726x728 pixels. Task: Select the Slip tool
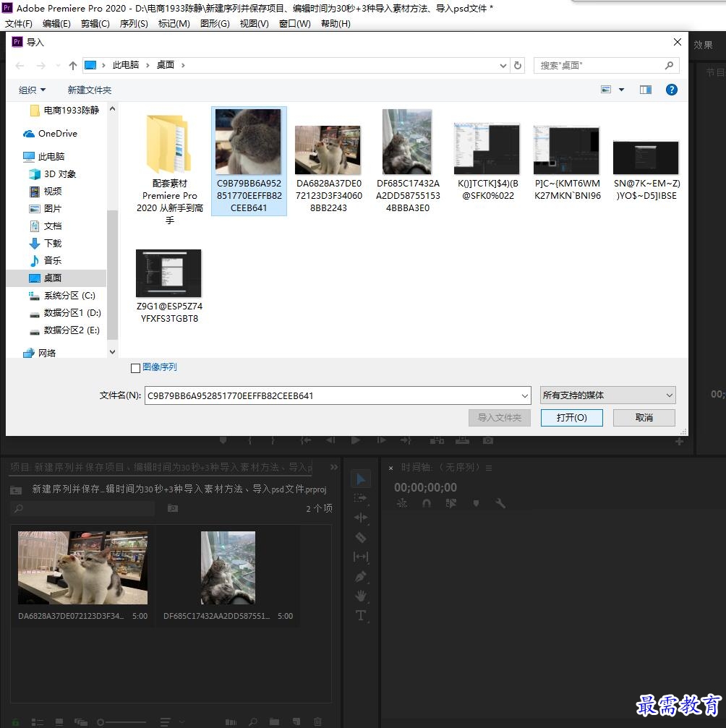360,557
